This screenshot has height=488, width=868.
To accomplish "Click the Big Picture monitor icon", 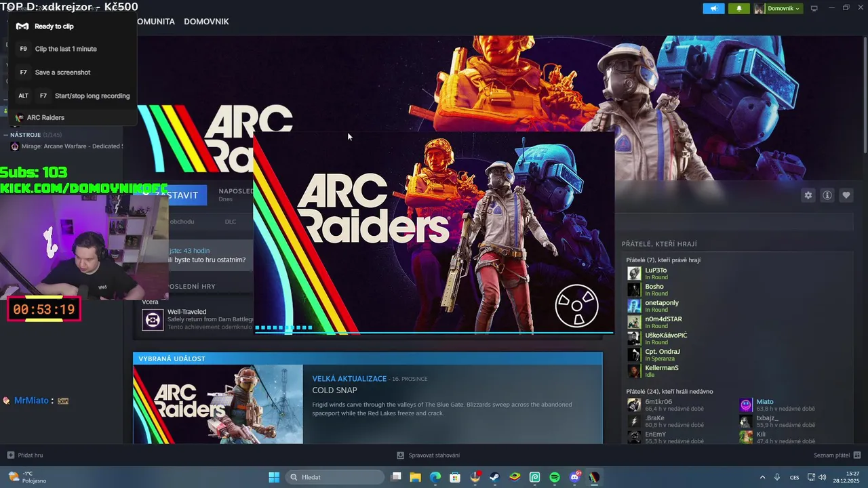I will point(814,8).
